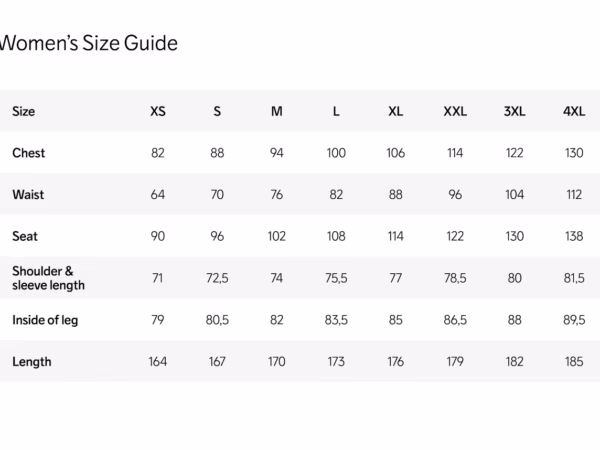Viewport: 600px width, 450px height.
Task: Select the 4XL size column header
Action: click(574, 111)
